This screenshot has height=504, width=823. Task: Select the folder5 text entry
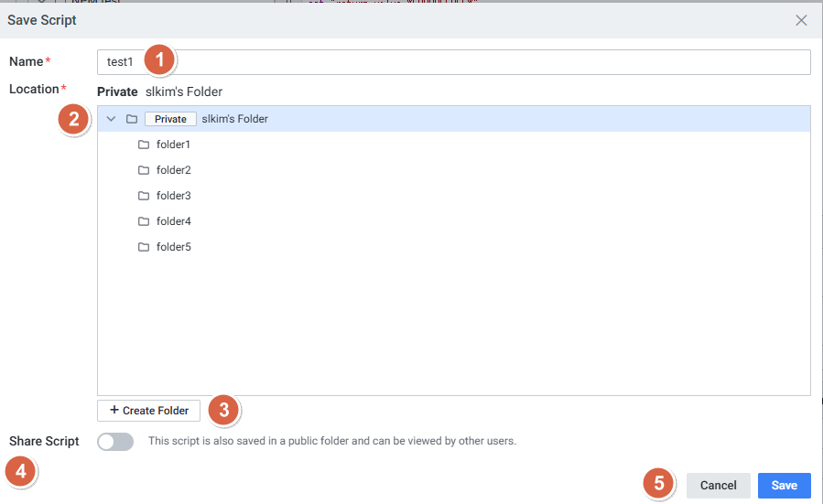pyautogui.click(x=173, y=247)
